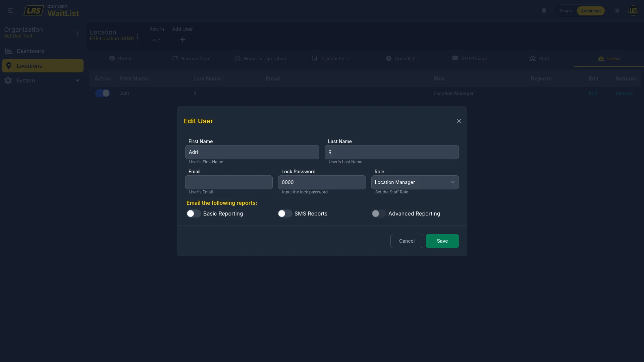Open the LRS user avatar menu
644x362 pixels.
point(633,11)
